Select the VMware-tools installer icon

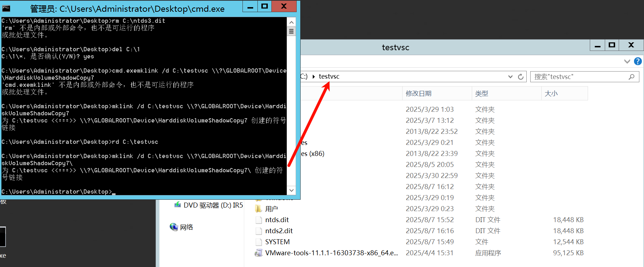pos(259,253)
